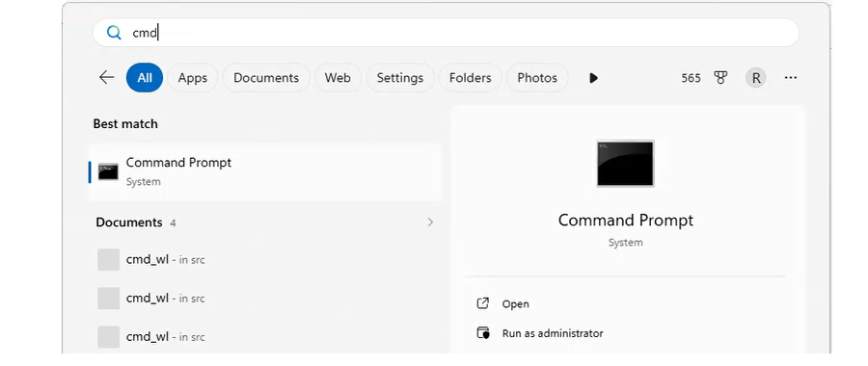Open the R account avatar

756,78
